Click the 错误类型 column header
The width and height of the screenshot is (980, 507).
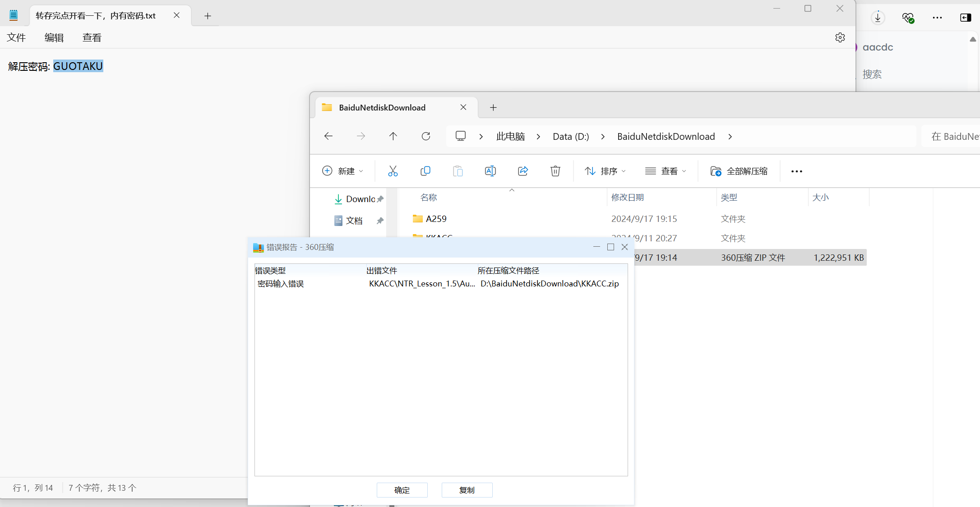pos(270,271)
